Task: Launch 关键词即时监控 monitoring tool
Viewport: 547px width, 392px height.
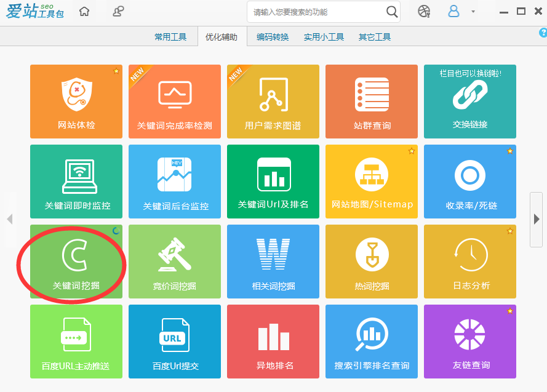Action: (x=76, y=182)
